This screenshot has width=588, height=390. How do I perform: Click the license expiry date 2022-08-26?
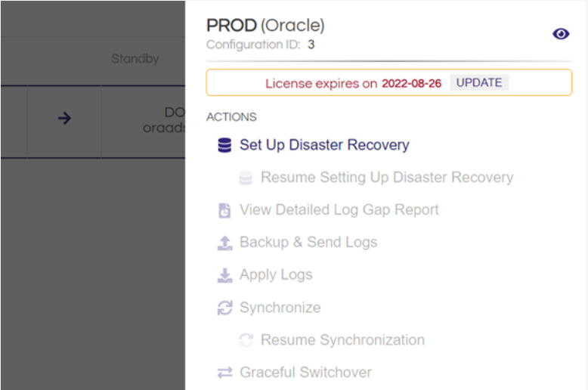[x=411, y=83]
